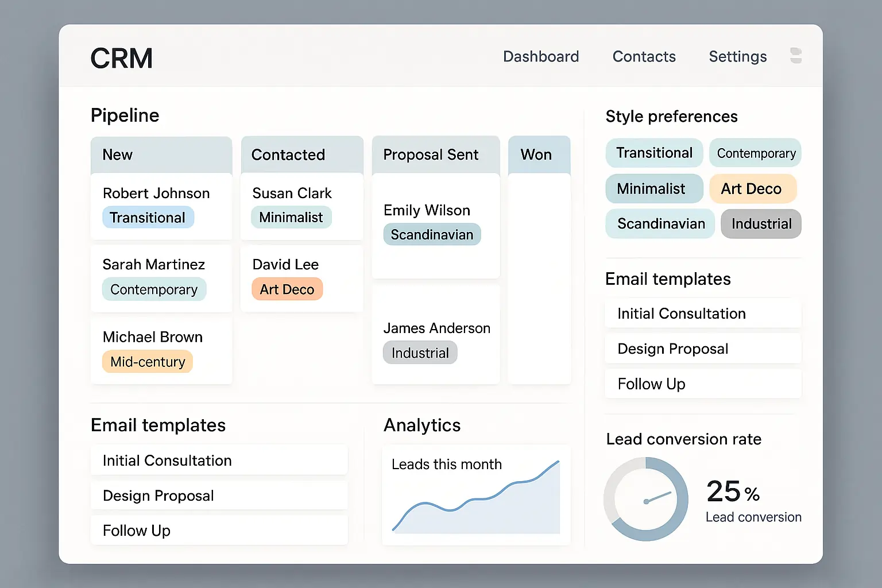Open Initial Consultation under Style preferences panel
Image resolution: width=882 pixels, height=588 pixels.
click(703, 313)
